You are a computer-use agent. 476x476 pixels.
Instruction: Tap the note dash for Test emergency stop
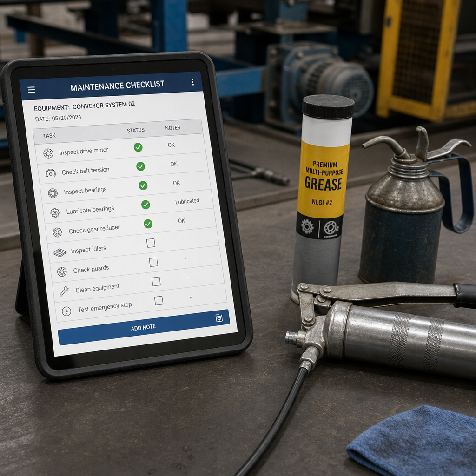point(191,297)
